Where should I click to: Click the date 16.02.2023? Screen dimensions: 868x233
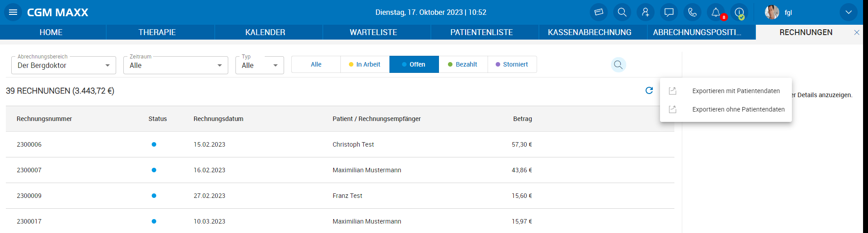point(209,170)
